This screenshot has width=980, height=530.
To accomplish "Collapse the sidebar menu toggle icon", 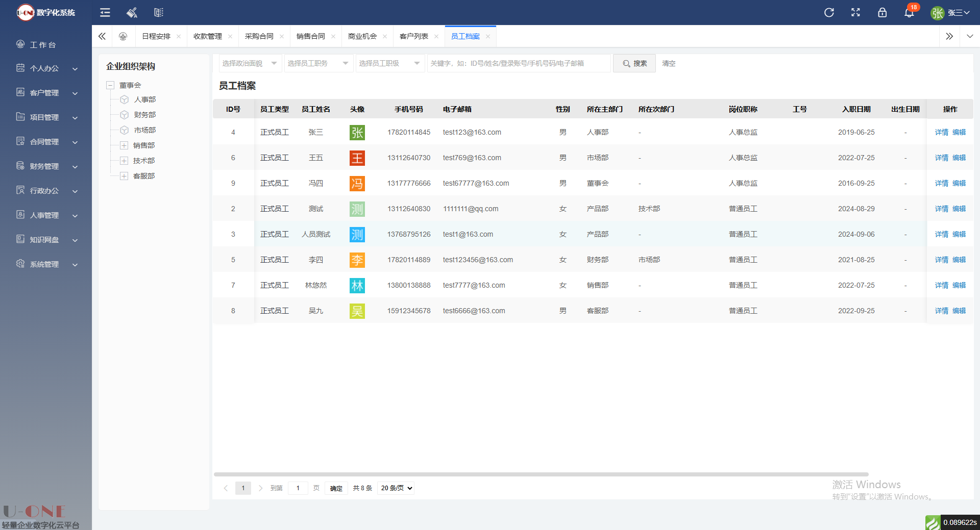I will [x=105, y=13].
